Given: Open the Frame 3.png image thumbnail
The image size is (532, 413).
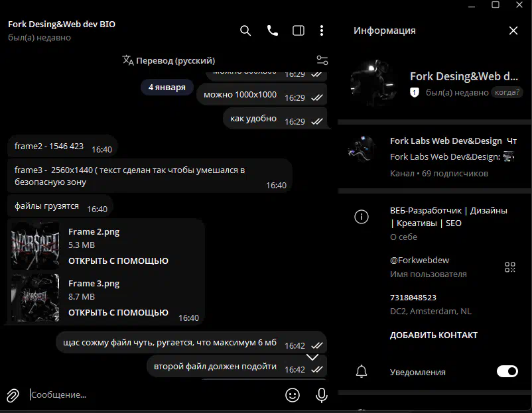Looking at the screenshot, I should pyautogui.click(x=35, y=298).
